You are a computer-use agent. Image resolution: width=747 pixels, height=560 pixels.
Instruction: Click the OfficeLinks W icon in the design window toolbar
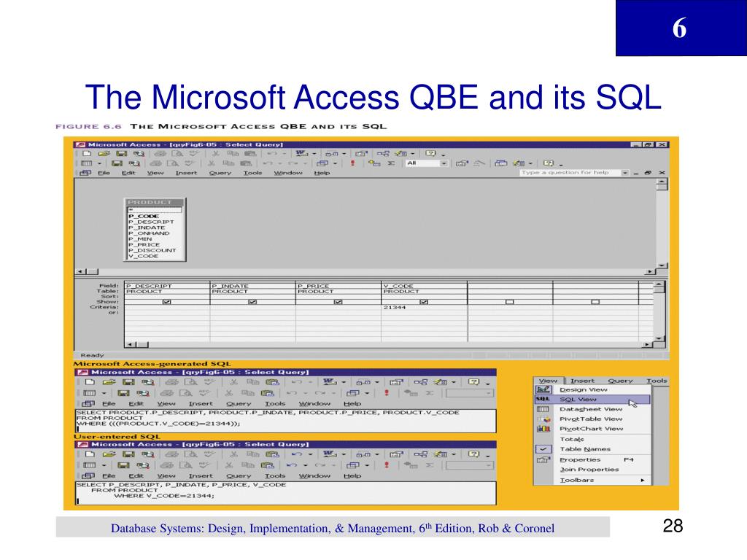pos(301,154)
